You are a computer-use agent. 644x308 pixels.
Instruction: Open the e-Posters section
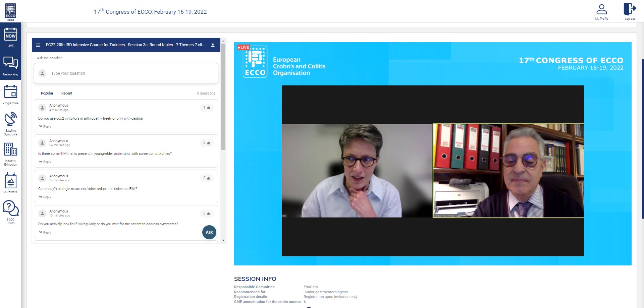click(10, 183)
